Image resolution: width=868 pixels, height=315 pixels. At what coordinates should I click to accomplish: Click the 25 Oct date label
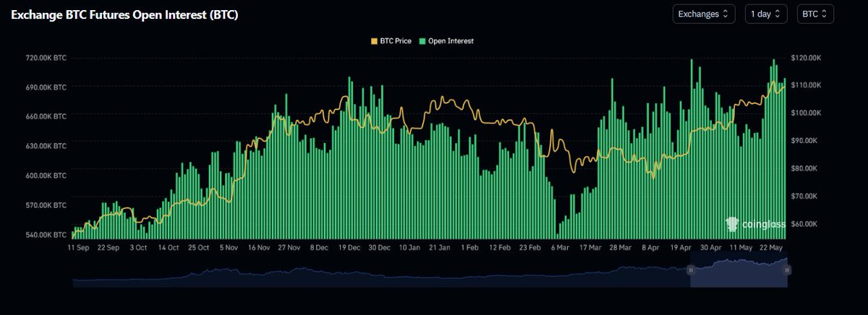[x=199, y=247]
